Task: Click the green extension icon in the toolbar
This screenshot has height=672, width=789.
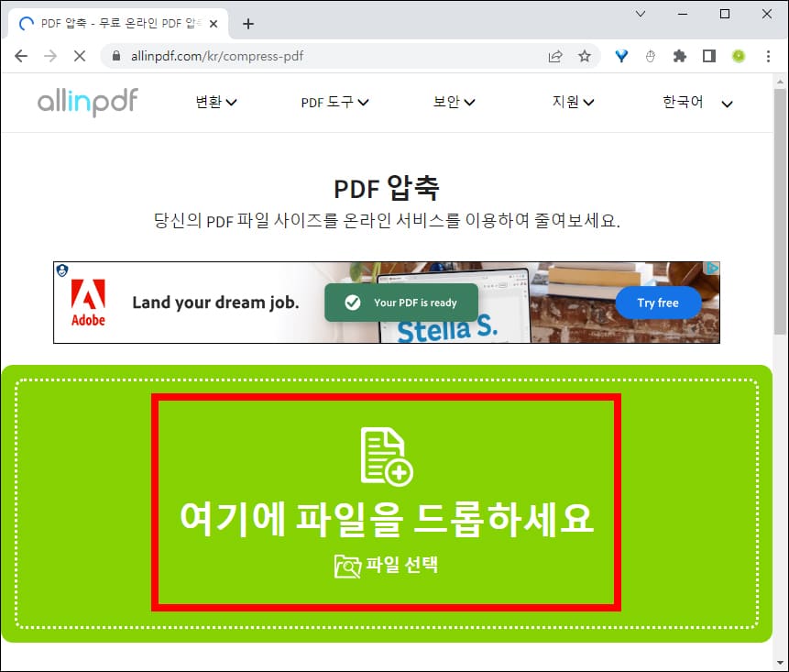Action: [x=738, y=56]
